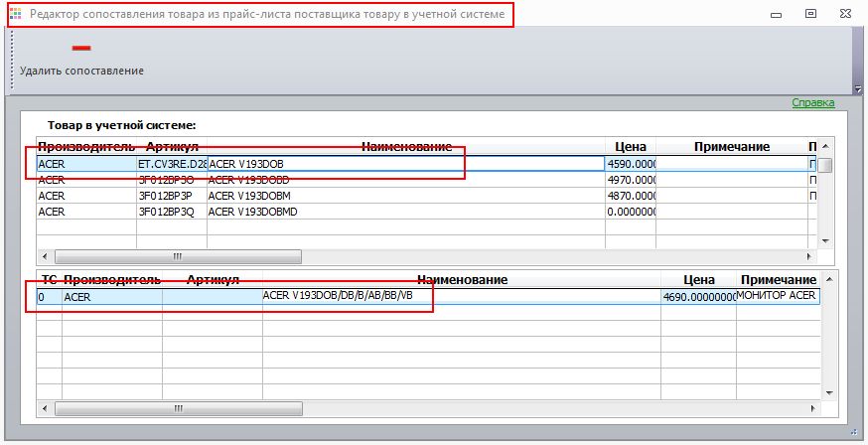This screenshot has width=868, height=445.
Task: Click Артикул header in lower table
Action: coord(213,280)
